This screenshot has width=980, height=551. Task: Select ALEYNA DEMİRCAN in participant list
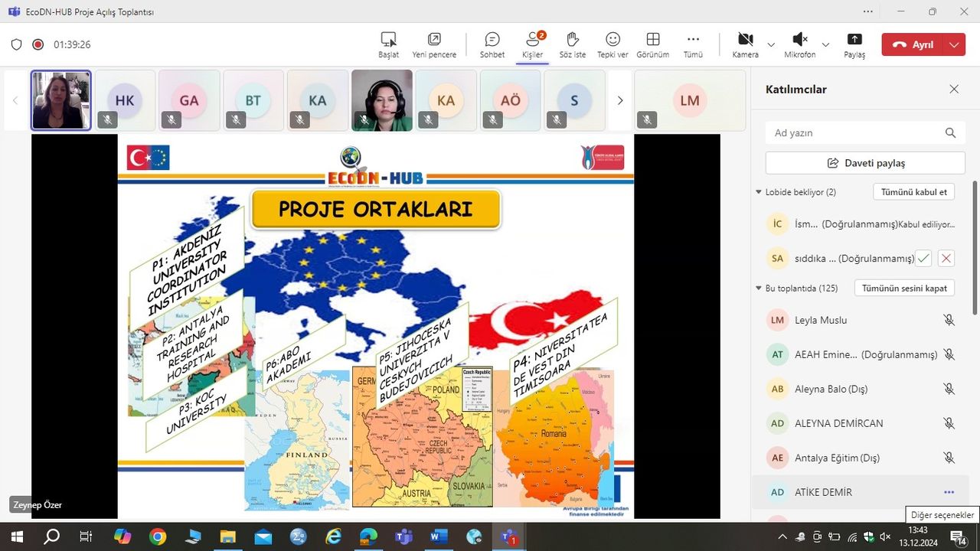coord(861,423)
